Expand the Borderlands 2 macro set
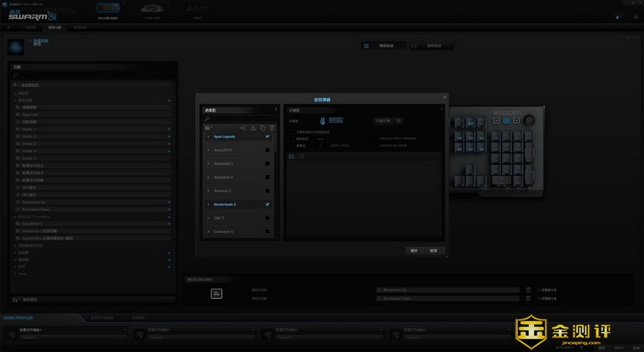This screenshot has width=644, height=352. pyautogui.click(x=207, y=204)
